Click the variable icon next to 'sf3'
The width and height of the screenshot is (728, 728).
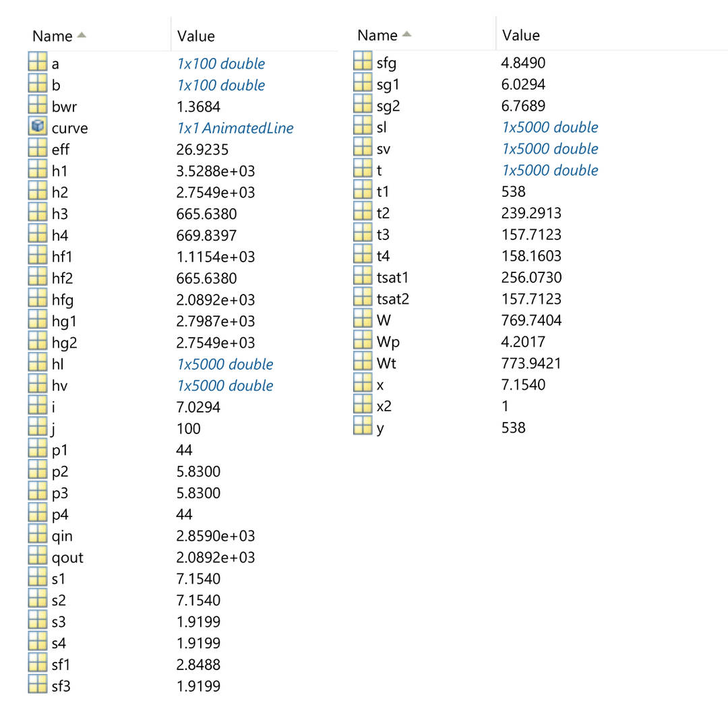tap(37, 686)
